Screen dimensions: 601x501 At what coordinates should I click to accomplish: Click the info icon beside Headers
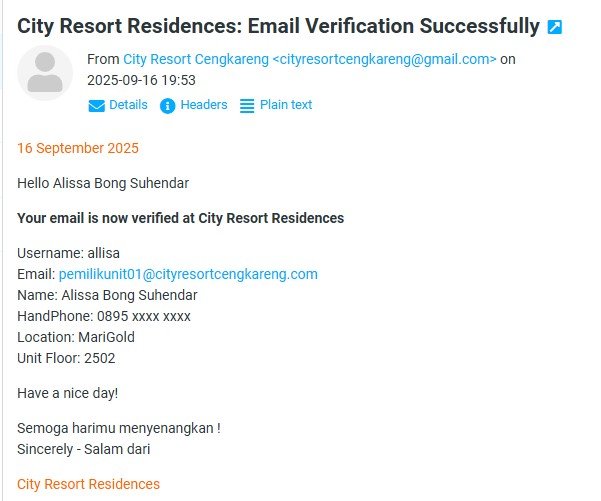(168, 106)
